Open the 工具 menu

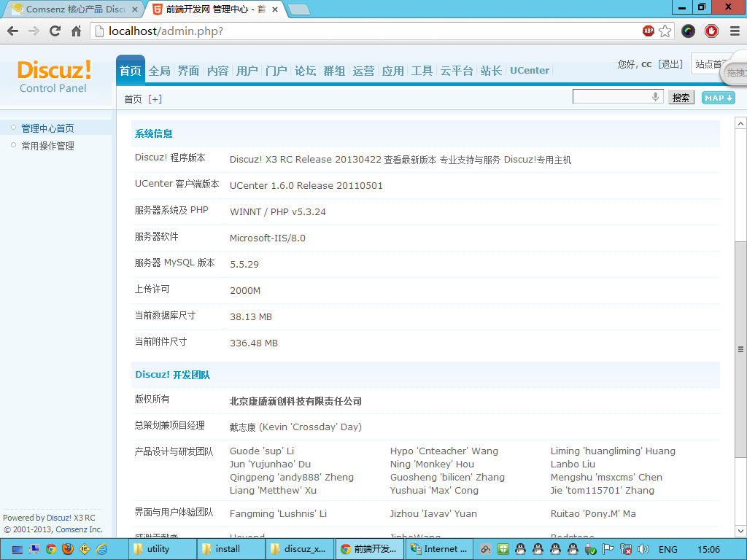[422, 71]
